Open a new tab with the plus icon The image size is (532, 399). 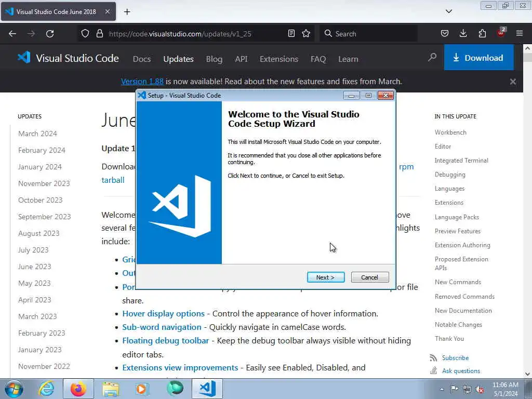tap(127, 12)
